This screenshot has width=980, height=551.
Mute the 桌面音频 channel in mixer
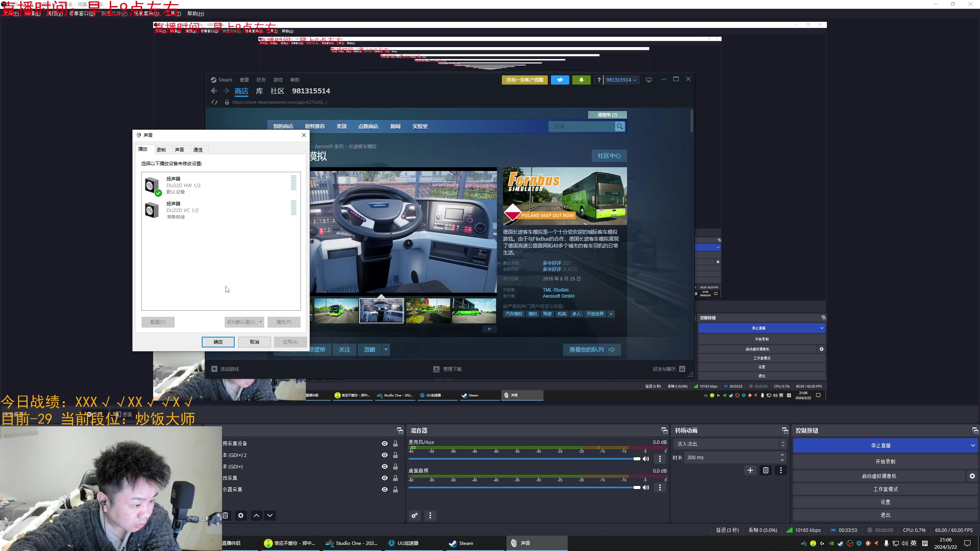(x=646, y=487)
